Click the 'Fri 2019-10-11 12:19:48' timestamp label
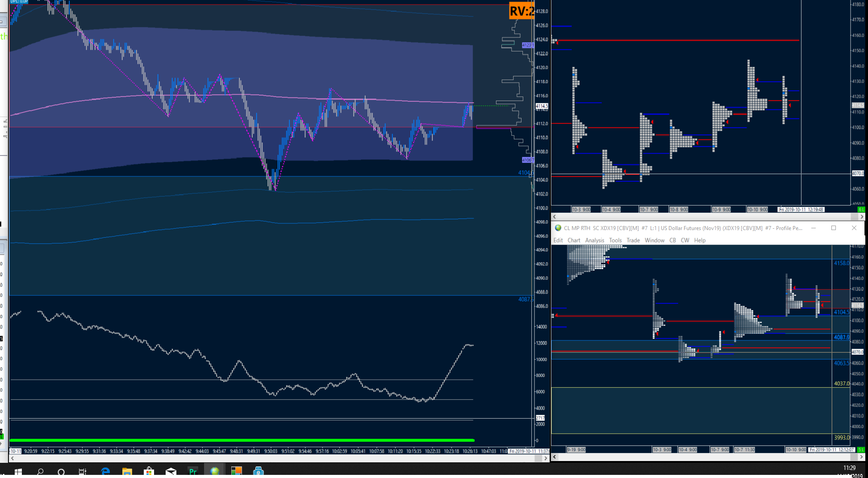The width and height of the screenshot is (868, 478). 801,210
